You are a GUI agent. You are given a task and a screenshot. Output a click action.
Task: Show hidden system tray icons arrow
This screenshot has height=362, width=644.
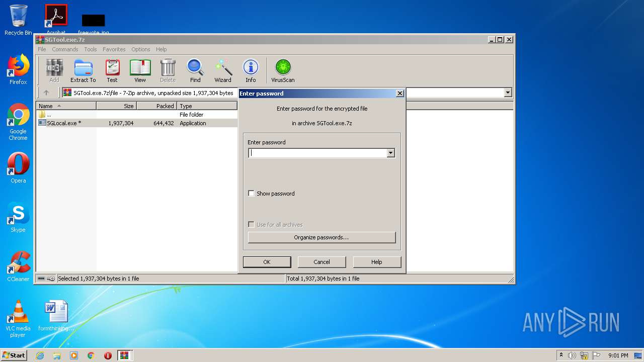click(561, 355)
